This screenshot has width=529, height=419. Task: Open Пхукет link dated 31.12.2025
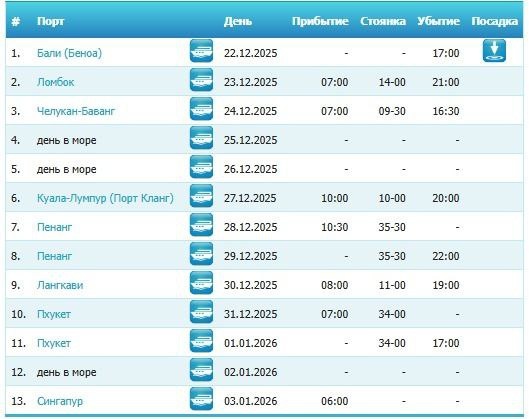coord(54,314)
